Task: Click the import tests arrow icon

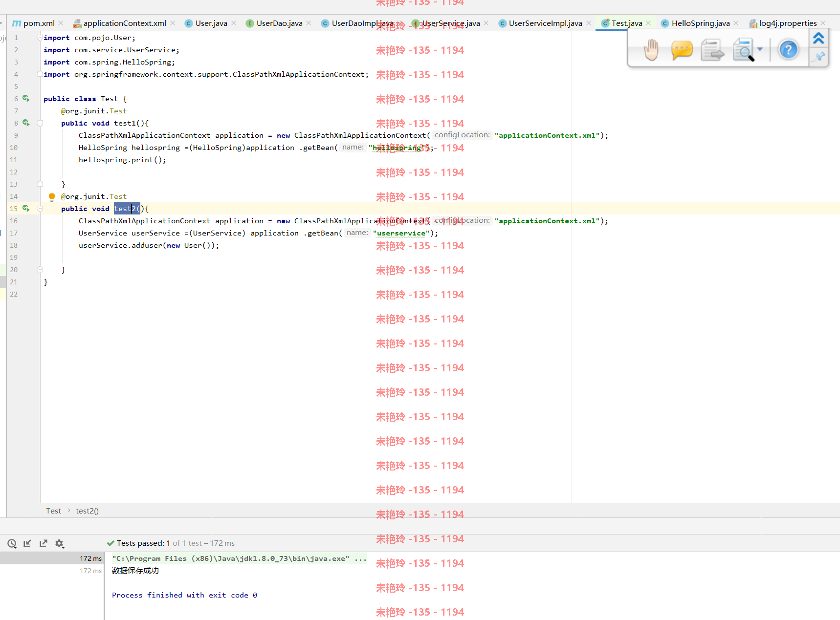Action: [x=27, y=543]
